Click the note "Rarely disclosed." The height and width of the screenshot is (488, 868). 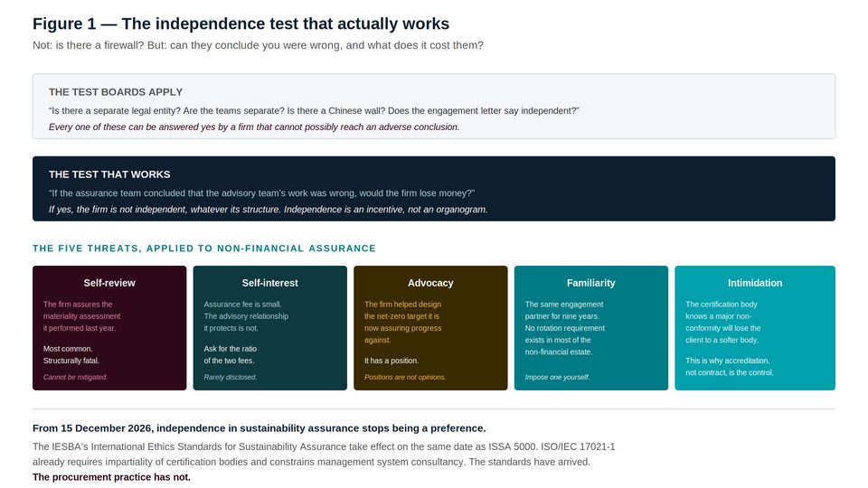231,378
